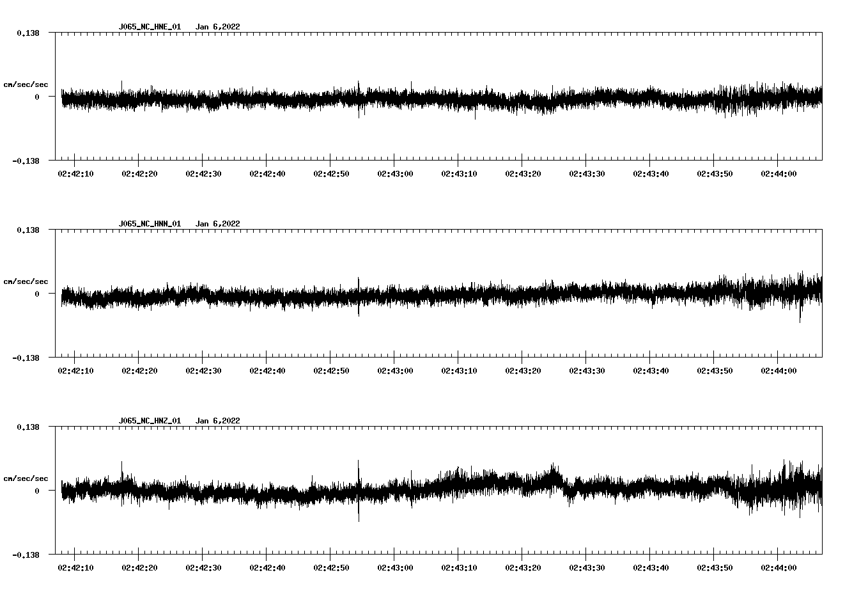Click the 02:43:00 time label under HNN plot
The width and height of the screenshot is (868, 591).
click(x=395, y=371)
